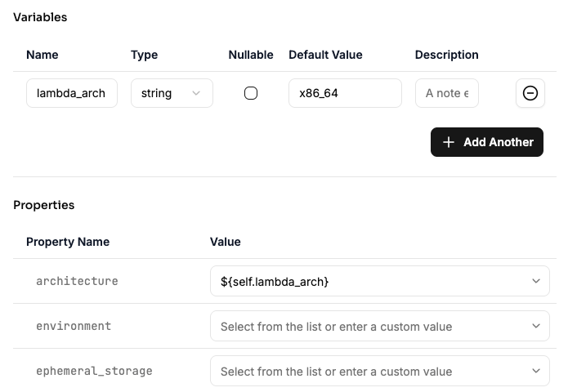The width and height of the screenshot is (568, 392).
Task: Expand the environment value chevron
Action: click(536, 326)
